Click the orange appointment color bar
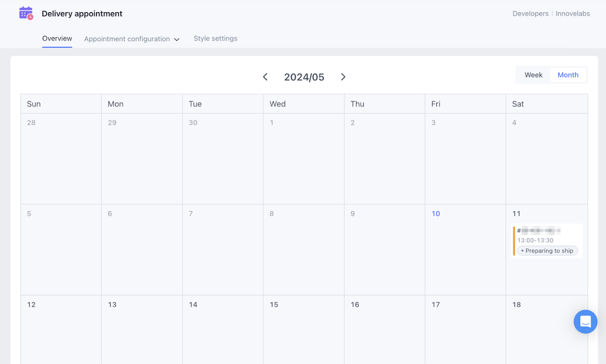 coord(514,241)
